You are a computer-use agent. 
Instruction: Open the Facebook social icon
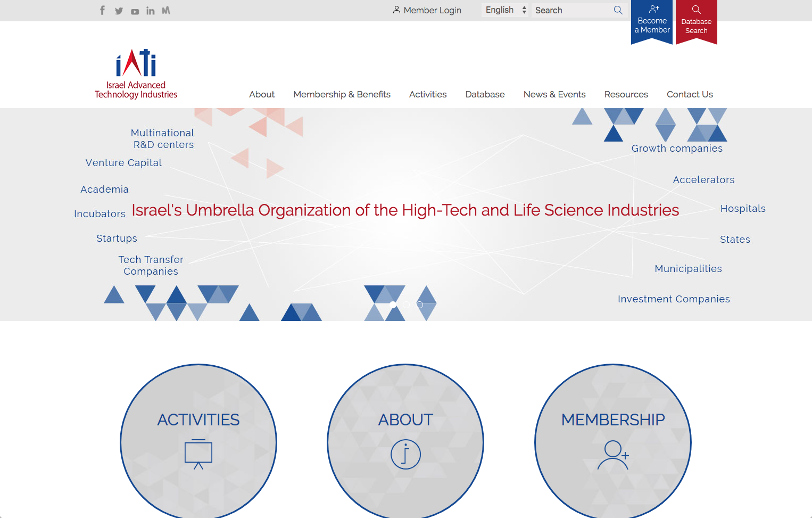tap(102, 10)
